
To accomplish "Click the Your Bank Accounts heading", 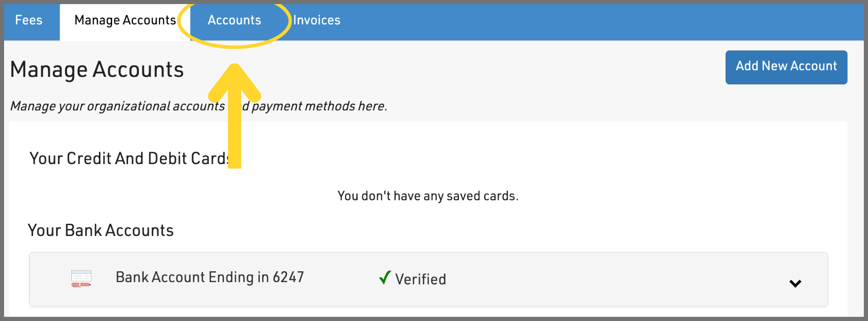I will (100, 231).
